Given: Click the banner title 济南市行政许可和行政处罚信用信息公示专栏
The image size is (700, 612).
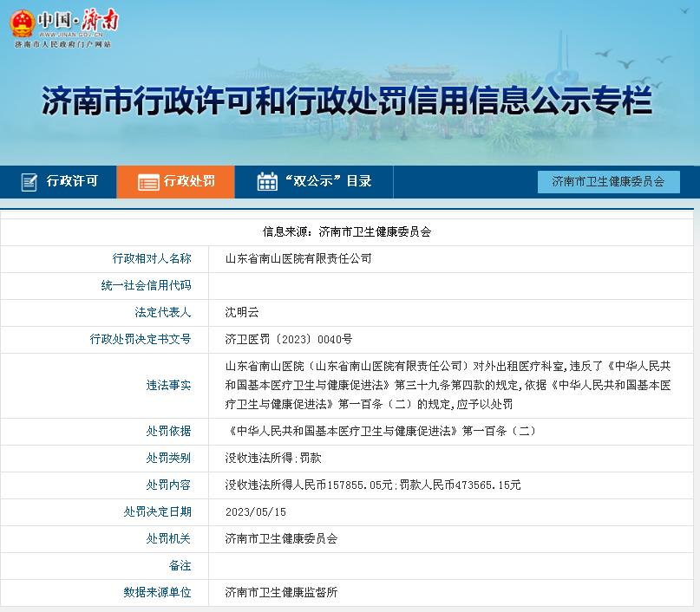Looking at the screenshot, I should point(350,101).
